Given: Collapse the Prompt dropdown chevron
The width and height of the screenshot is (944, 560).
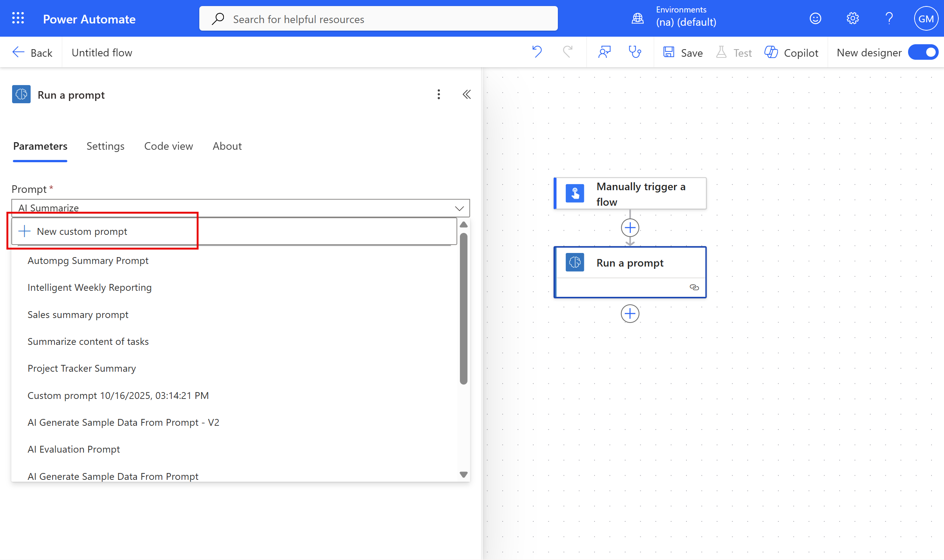Looking at the screenshot, I should [x=459, y=208].
